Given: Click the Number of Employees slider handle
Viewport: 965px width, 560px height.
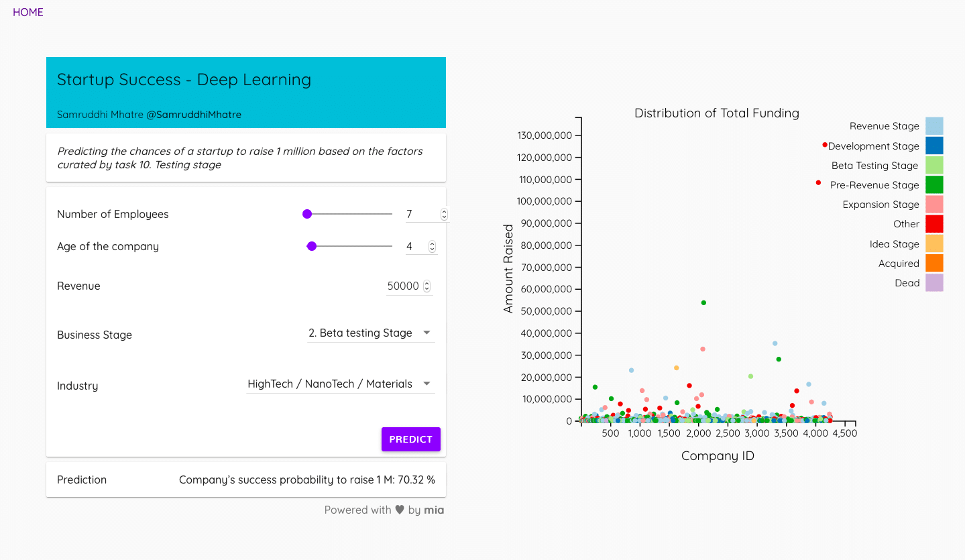Looking at the screenshot, I should (x=307, y=214).
